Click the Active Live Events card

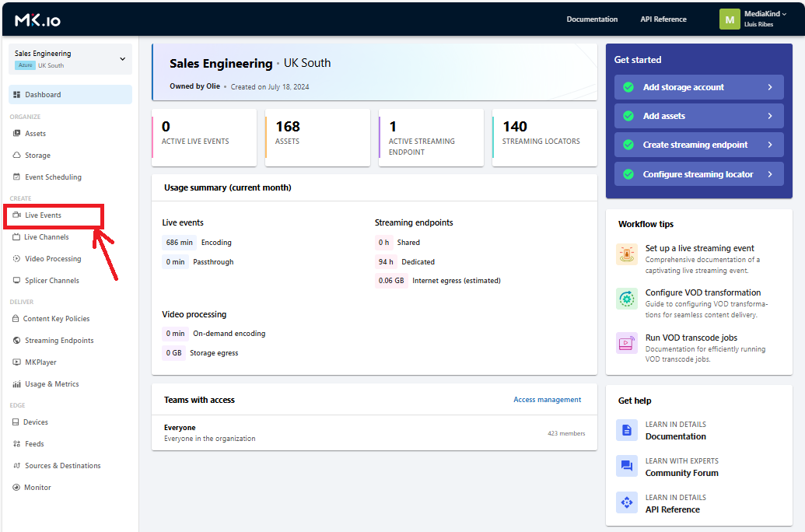(205, 138)
